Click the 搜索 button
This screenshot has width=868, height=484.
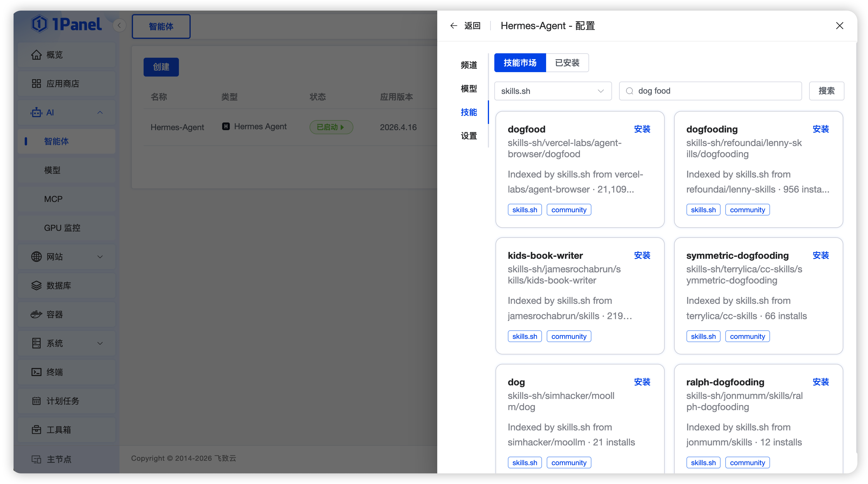click(826, 91)
